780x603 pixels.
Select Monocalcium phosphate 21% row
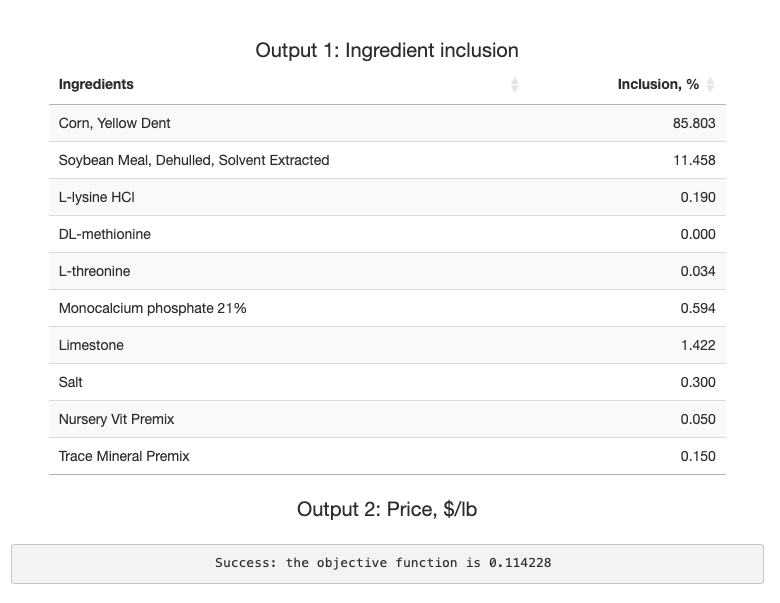tap(388, 308)
